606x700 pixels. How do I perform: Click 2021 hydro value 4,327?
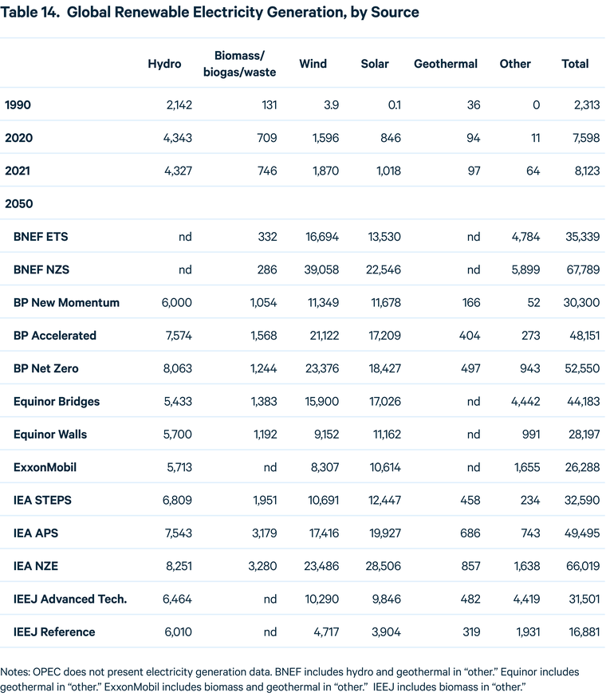[175, 171]
